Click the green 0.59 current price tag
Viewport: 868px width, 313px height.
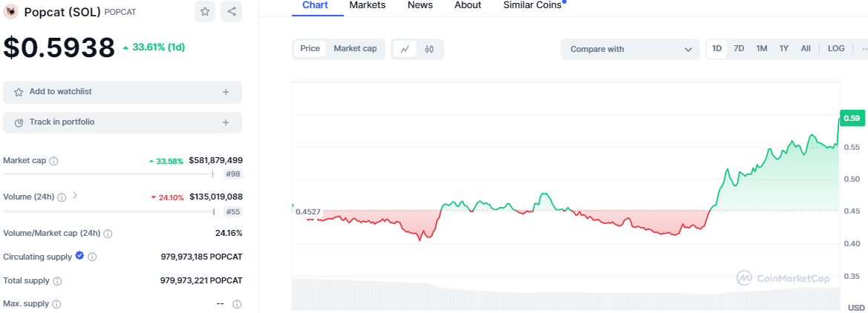[852, 118]
